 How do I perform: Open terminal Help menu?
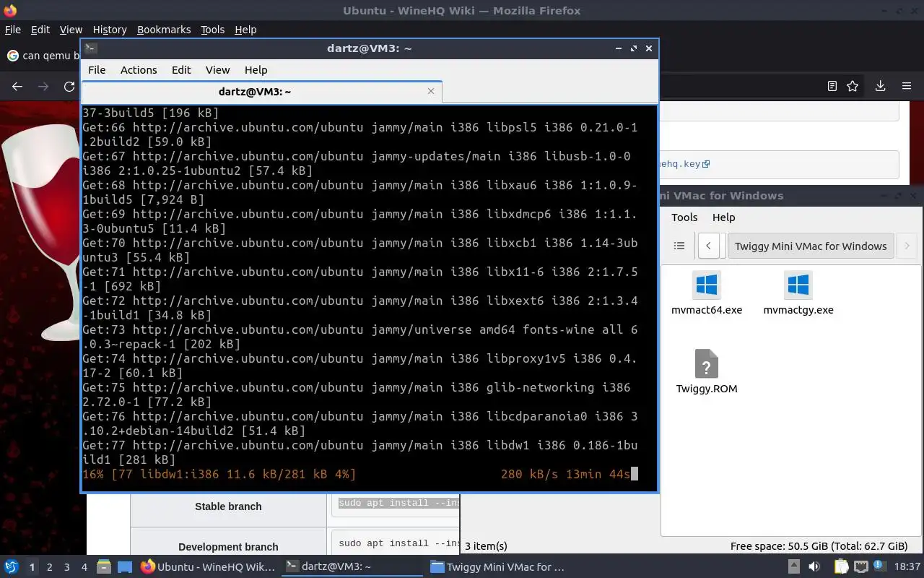coord(256,70)
